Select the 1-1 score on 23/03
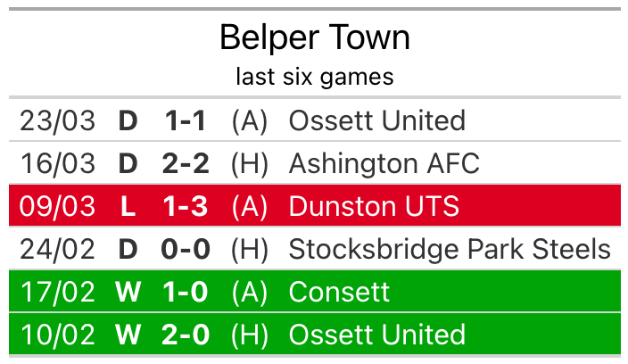This screenshot has height=364, width=628. pos(186,120)
